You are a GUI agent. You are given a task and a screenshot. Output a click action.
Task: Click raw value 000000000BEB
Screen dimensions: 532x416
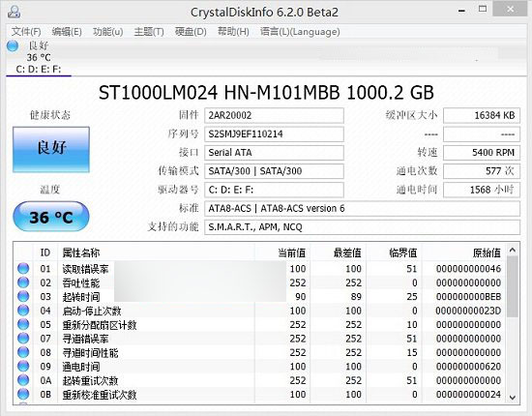(468, 297)
